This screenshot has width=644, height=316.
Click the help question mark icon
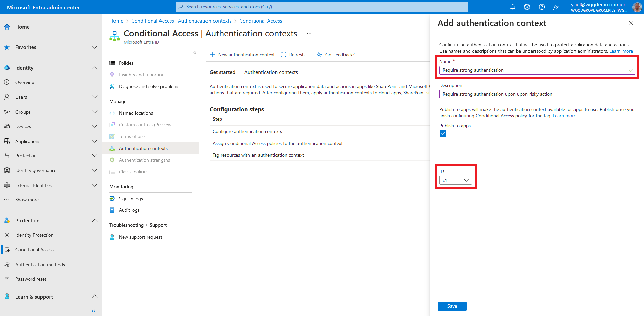point(542,7)
